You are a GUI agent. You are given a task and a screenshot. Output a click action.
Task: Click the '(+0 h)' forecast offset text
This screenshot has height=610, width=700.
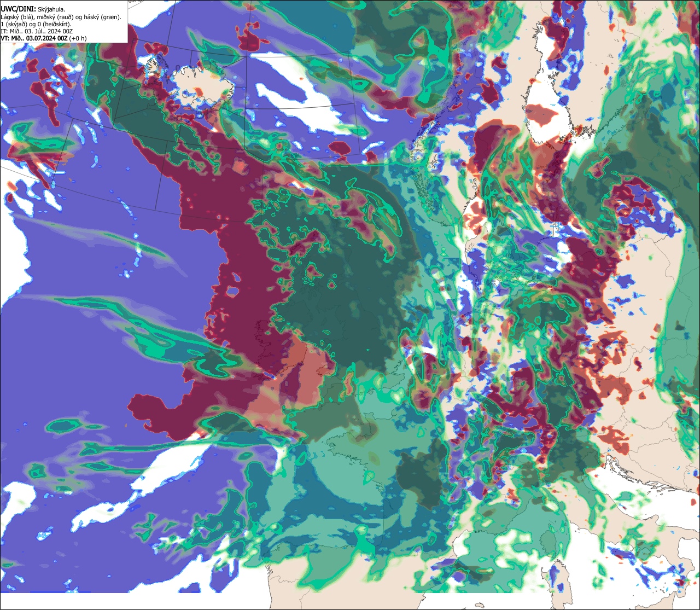click(x=78, y=38)
